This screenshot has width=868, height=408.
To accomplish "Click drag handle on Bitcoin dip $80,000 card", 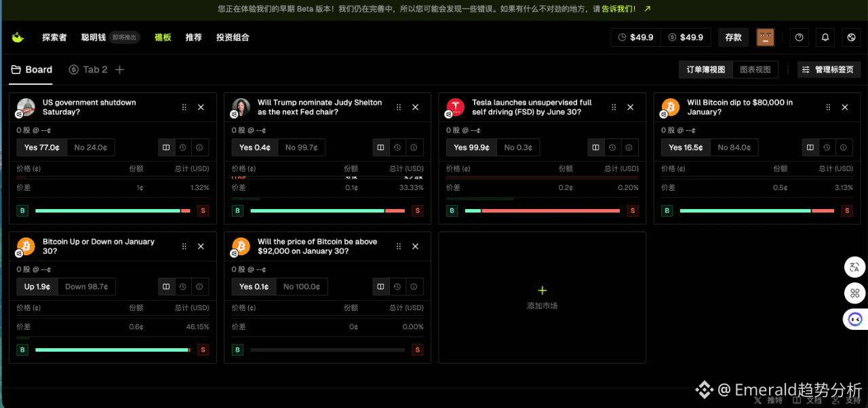I will tap(828, 107).
